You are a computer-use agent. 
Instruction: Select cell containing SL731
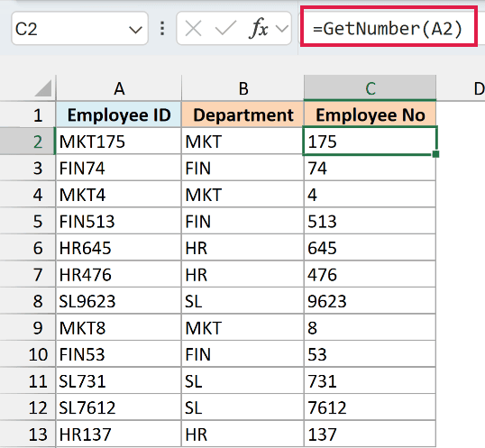tap(119, 381)
